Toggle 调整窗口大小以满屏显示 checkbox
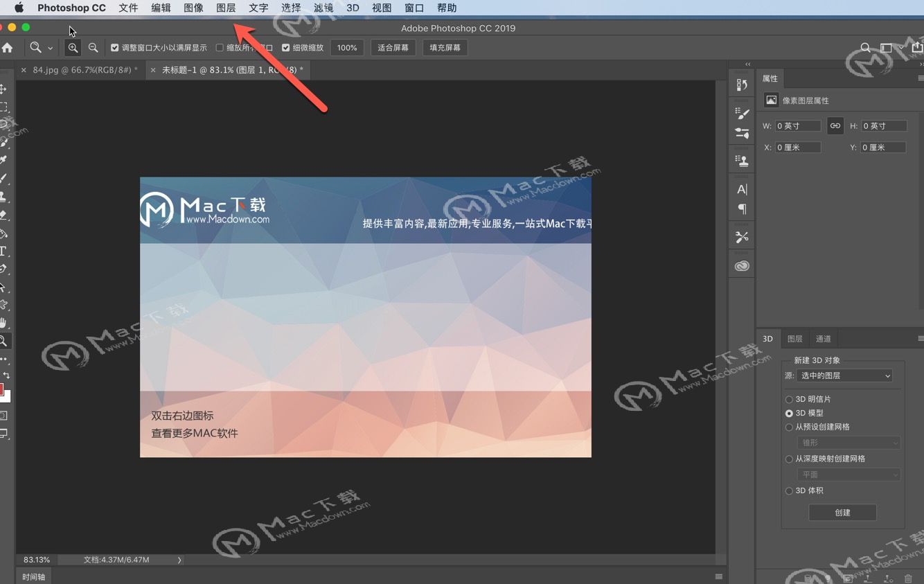 tap(115, 48)
